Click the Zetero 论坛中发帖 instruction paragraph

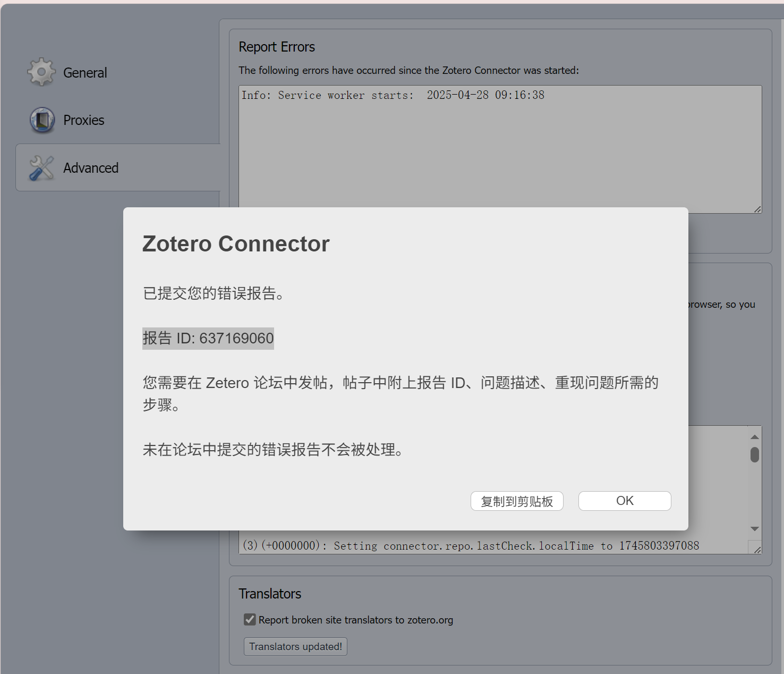[x=400, y=394]
